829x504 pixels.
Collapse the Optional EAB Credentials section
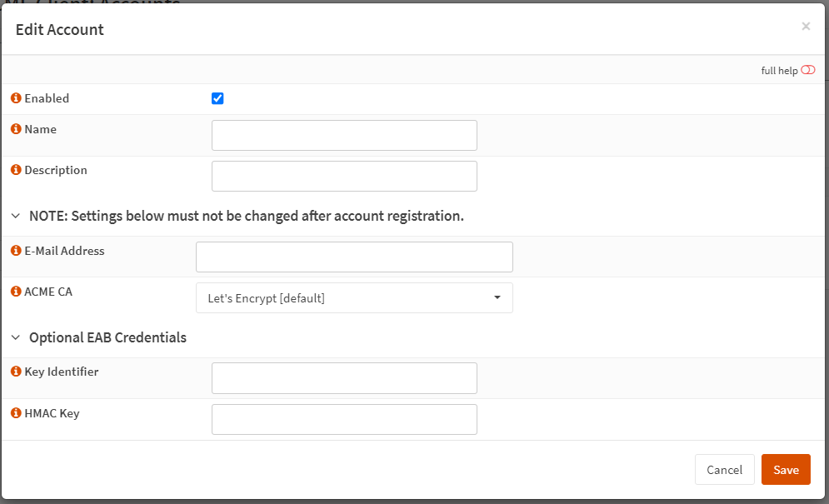[16, 337]
